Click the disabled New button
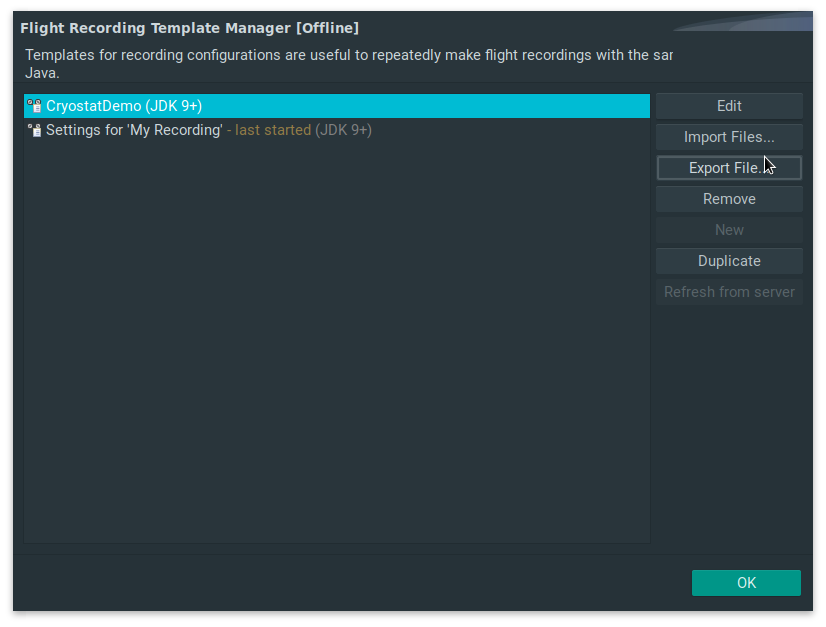Viewport: 826px width, 627px height. [x=729, y=230]
